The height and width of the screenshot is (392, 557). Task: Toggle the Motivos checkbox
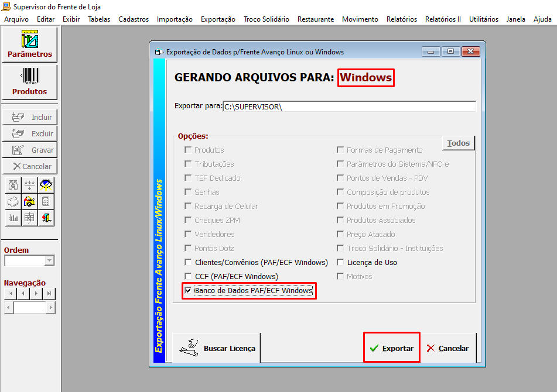tap(340, 276)
